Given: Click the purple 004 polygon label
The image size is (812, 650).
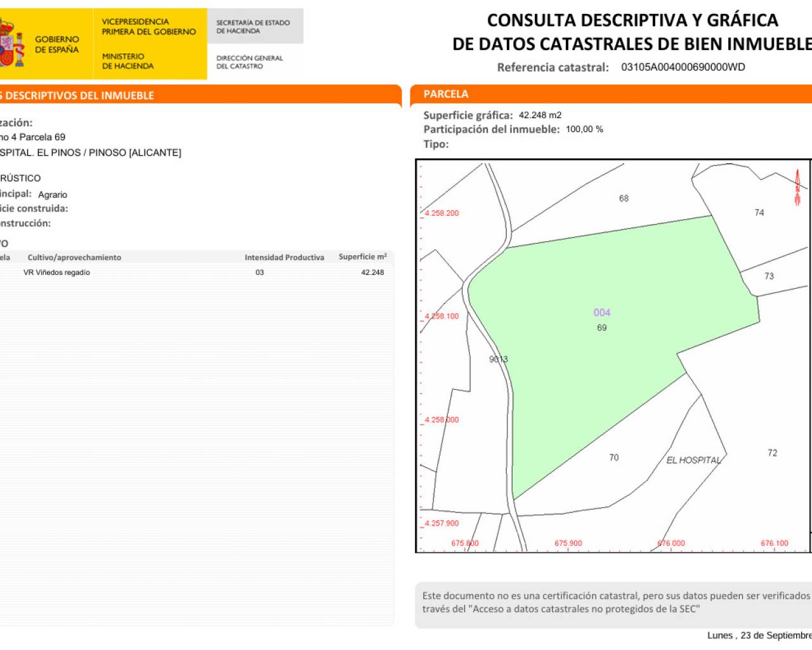Looking at the screenshot, I should point(601,312).
